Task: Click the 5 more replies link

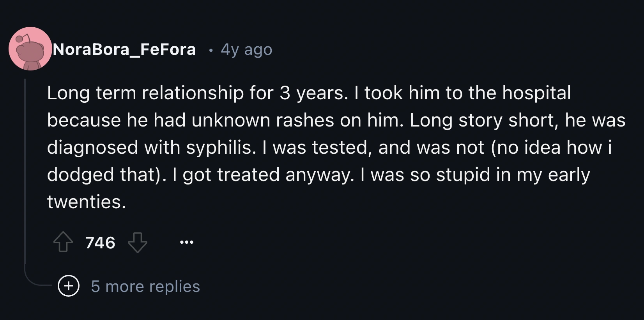Action: (145, 287)
